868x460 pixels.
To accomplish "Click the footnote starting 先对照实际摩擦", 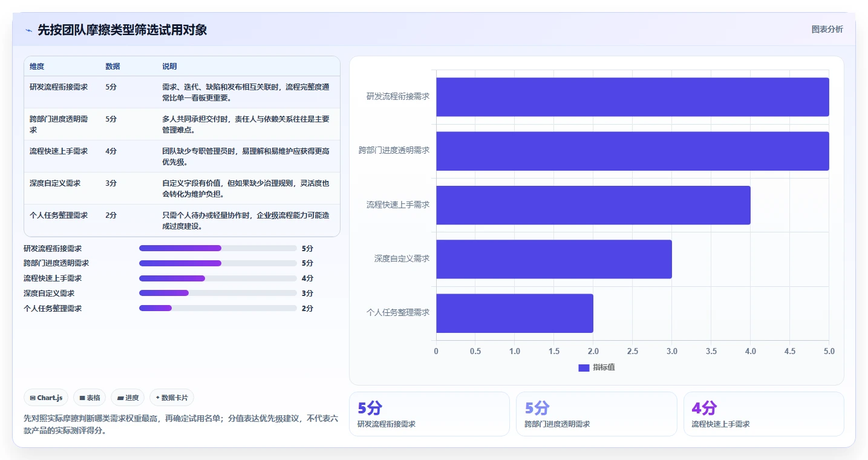I will 181,424.
